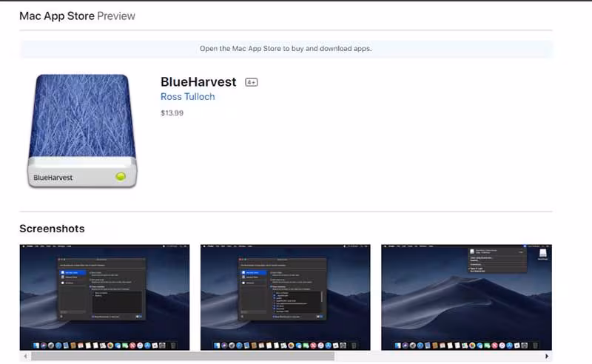Image resolution: width=592 pixels, height=364 pixels.
Task: Click the BlueHarvest app icon
Action: (82, 131)
